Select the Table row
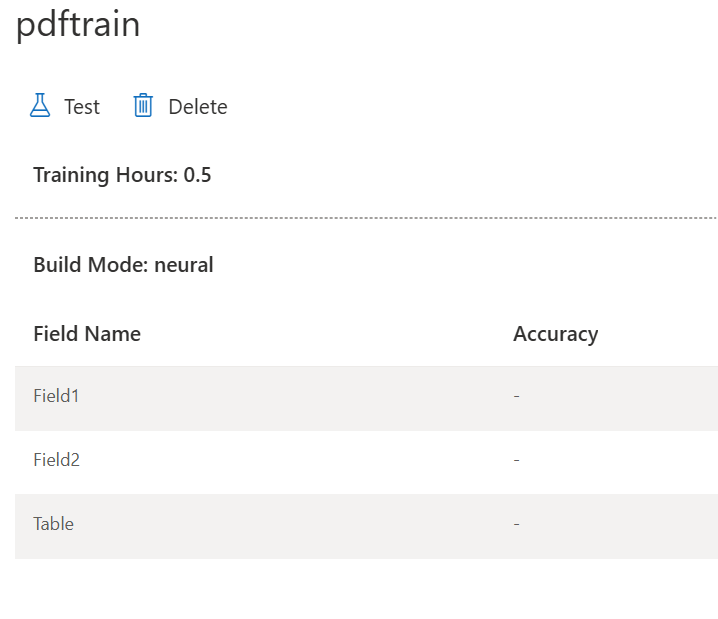 coord(366,526)
